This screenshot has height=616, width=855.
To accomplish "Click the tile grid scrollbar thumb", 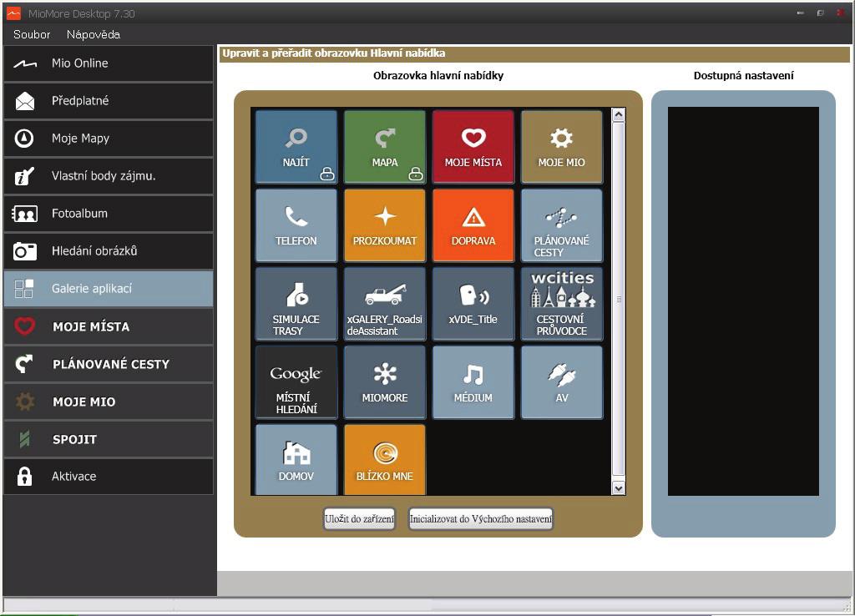I will (x=619, y=300).
